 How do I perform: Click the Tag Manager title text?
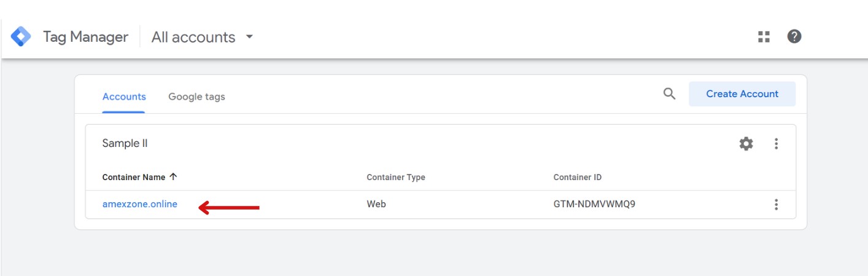pos(85,37)
